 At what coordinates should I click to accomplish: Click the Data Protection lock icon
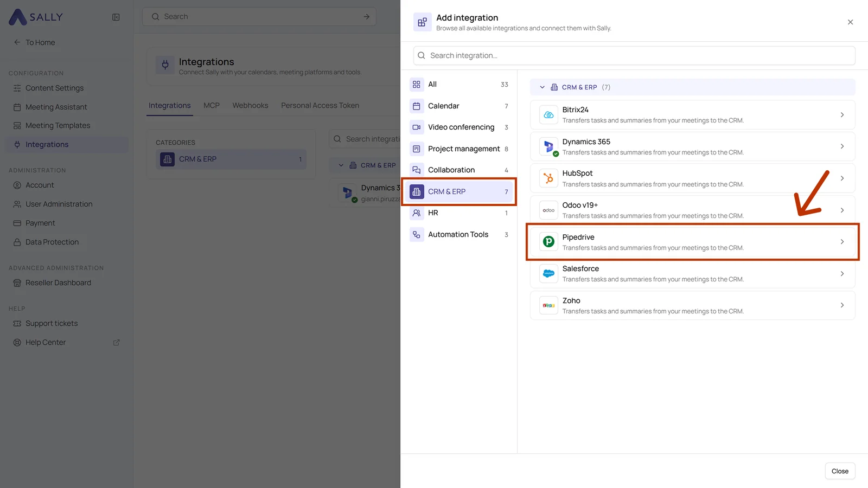17,242
